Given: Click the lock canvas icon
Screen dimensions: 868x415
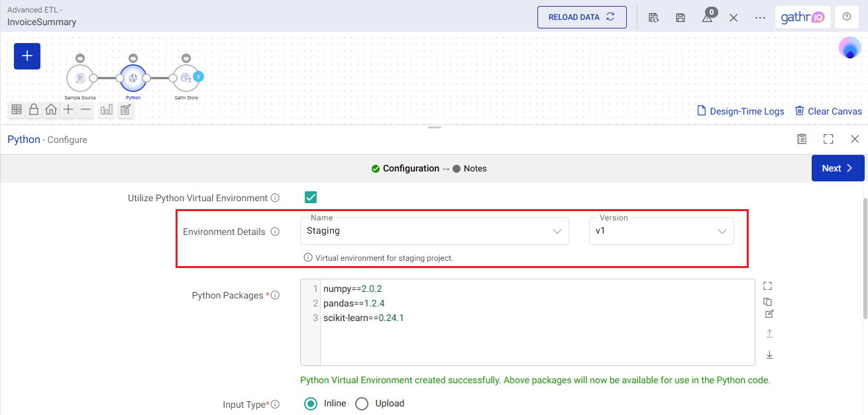Looking at the screenshot, I should [x=33, y=110].
